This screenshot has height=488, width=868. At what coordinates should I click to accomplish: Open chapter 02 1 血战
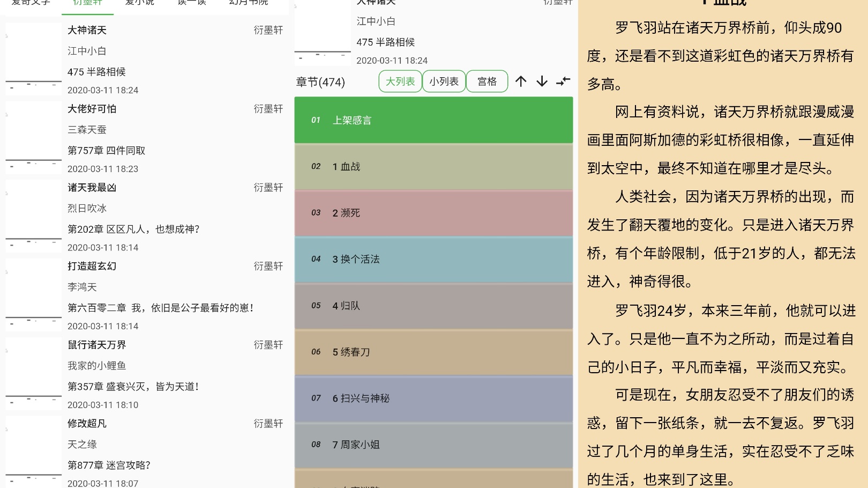click(433, 166)
